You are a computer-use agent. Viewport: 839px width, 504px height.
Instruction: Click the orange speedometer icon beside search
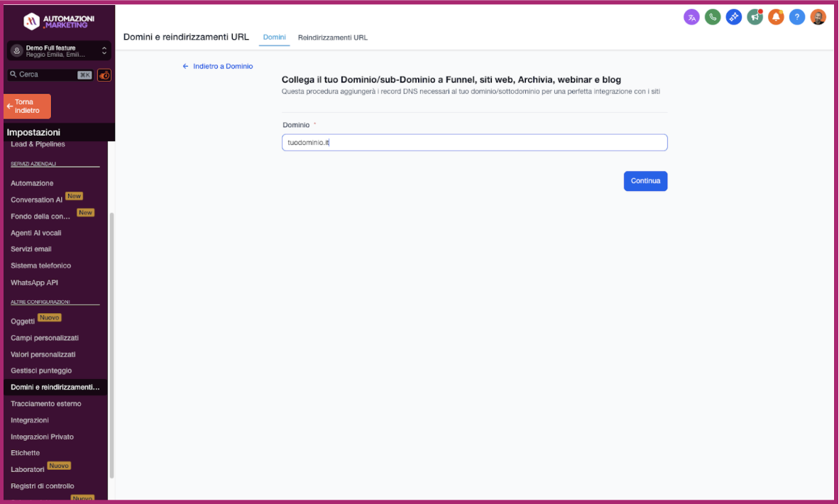(104, 74)
